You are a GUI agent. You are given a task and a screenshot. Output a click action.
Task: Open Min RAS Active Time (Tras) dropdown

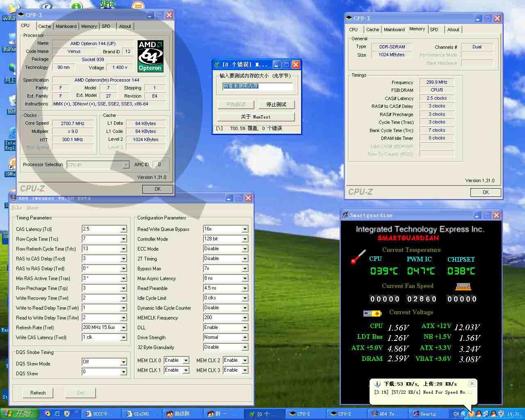pyautogui.click(x=123, y=278)
